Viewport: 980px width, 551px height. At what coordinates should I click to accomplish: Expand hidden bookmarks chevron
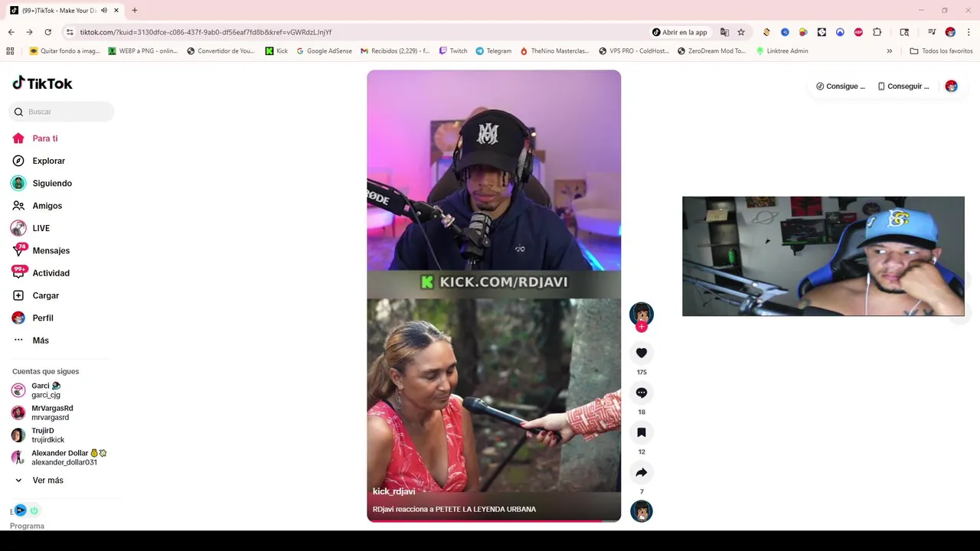(889, 51)
